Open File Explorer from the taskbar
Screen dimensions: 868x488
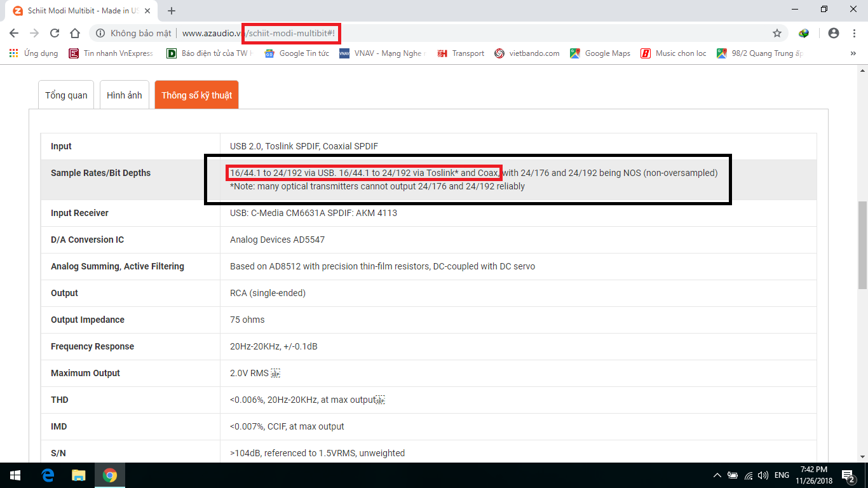click(78, 475)
